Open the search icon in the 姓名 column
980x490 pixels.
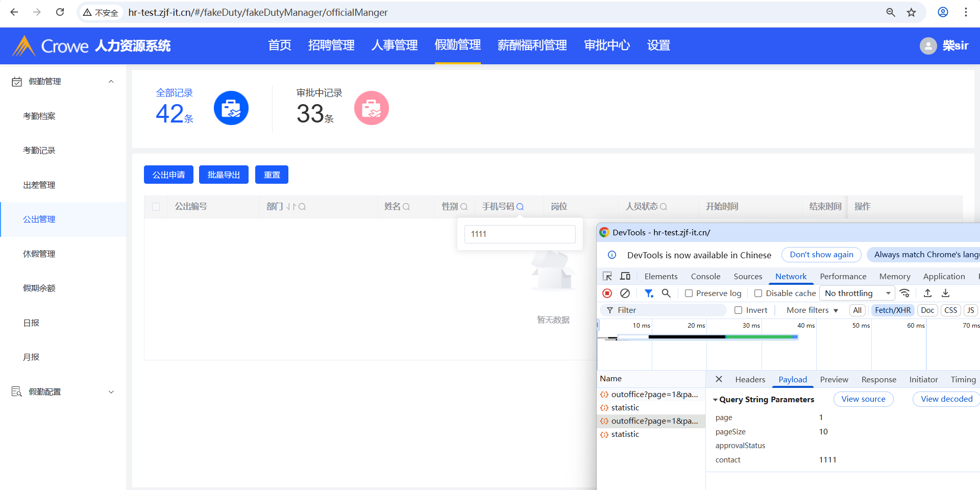[406, 207]
